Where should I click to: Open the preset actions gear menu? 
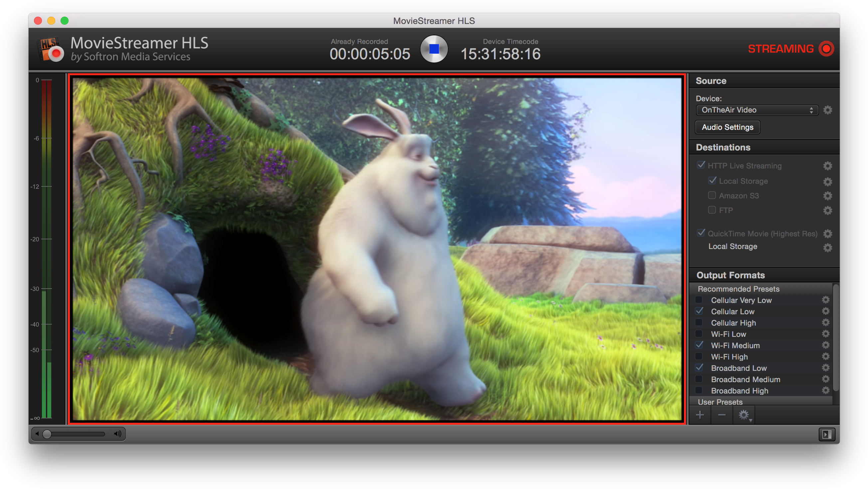click(744, 415)
